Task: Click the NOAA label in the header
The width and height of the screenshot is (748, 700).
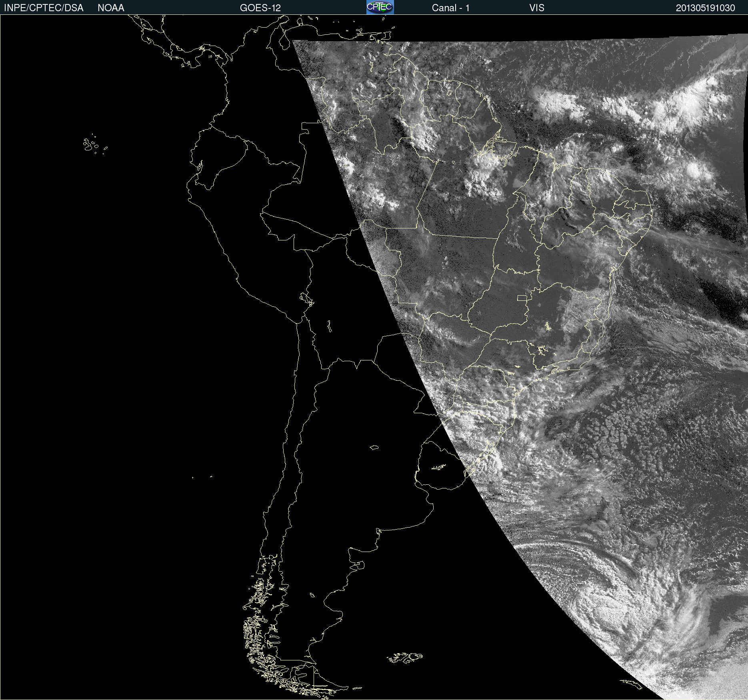Action: [x=111, y=8]
